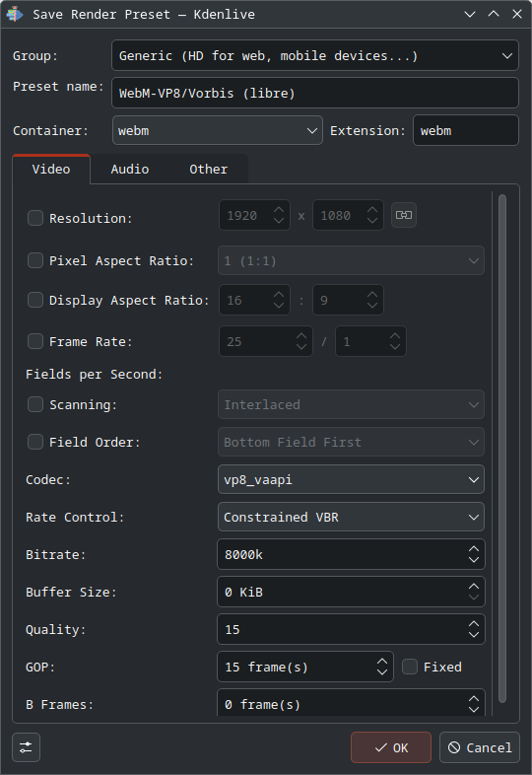
Task: Click the resolution aspect ratio link icon
Action: coord(404,215)
